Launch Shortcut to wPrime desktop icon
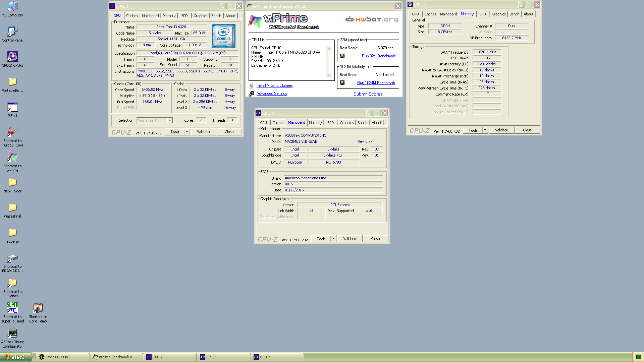644x362 pixels. (12, 162)
